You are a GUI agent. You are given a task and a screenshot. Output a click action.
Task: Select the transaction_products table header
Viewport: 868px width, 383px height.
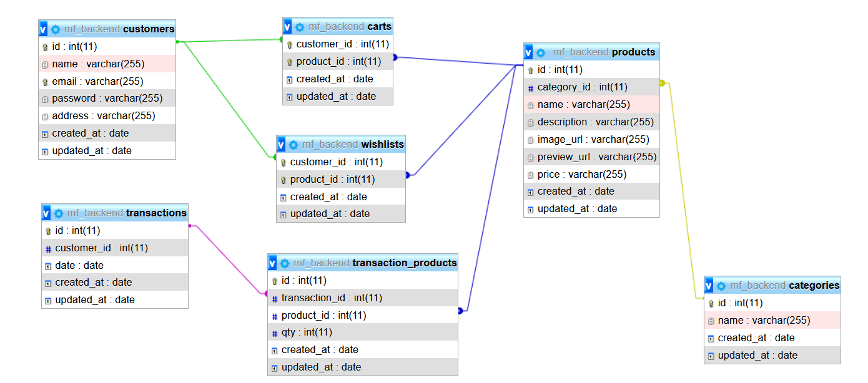(x=364, y=263)
